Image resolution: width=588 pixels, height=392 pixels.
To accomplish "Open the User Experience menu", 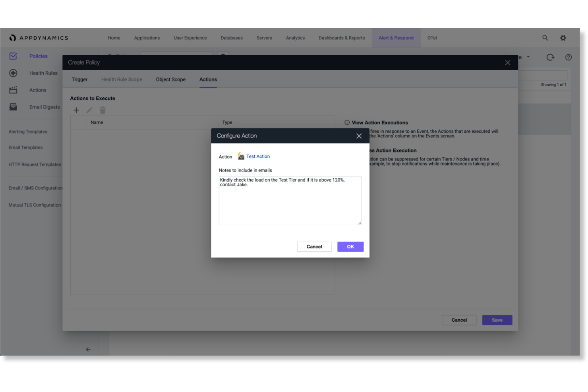I will (190, 38).
